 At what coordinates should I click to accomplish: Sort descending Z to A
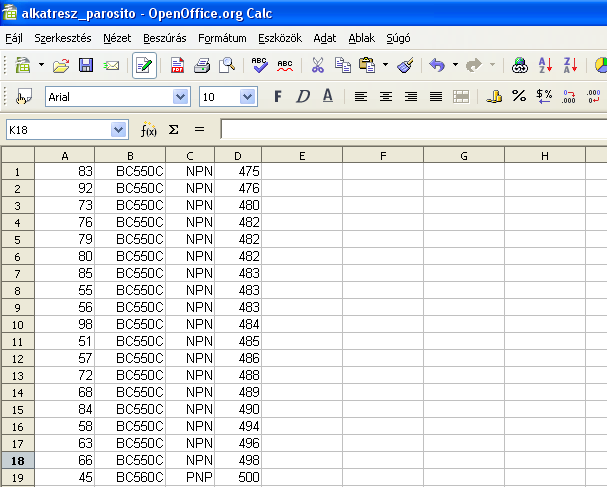[570, 65]
